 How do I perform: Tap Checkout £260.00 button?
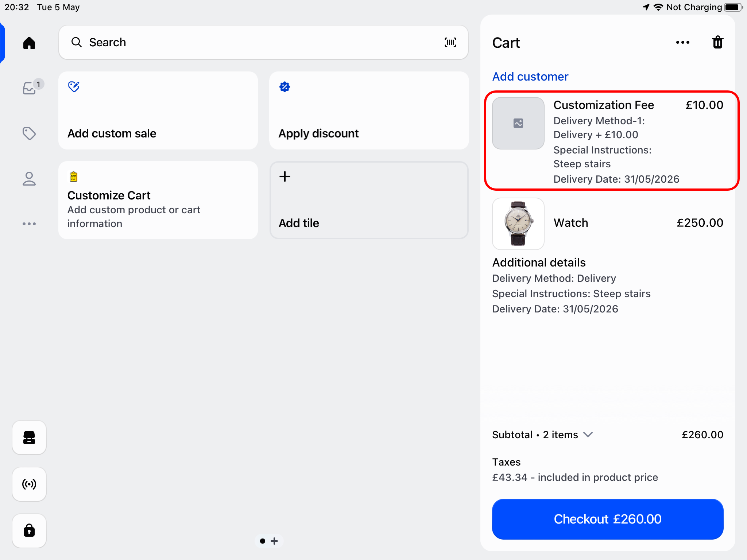pyautogui.click(x=608, y=519)
